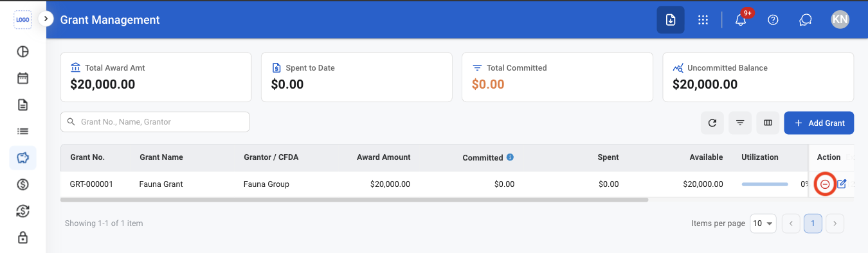This screenshot has width=868, height=253.
Task: Click the help question mark icon
Action: pyautogui.click(x=773, y=20)
